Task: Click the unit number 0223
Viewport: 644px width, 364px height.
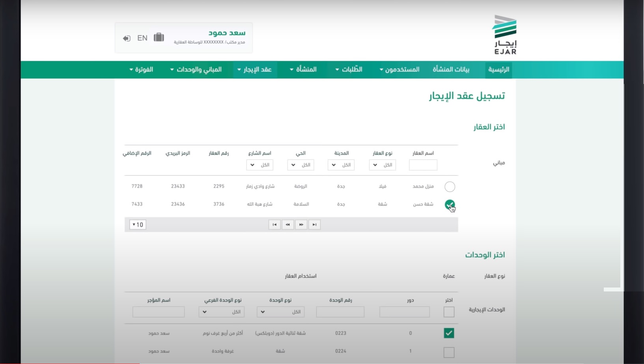Action: (341, 333)
